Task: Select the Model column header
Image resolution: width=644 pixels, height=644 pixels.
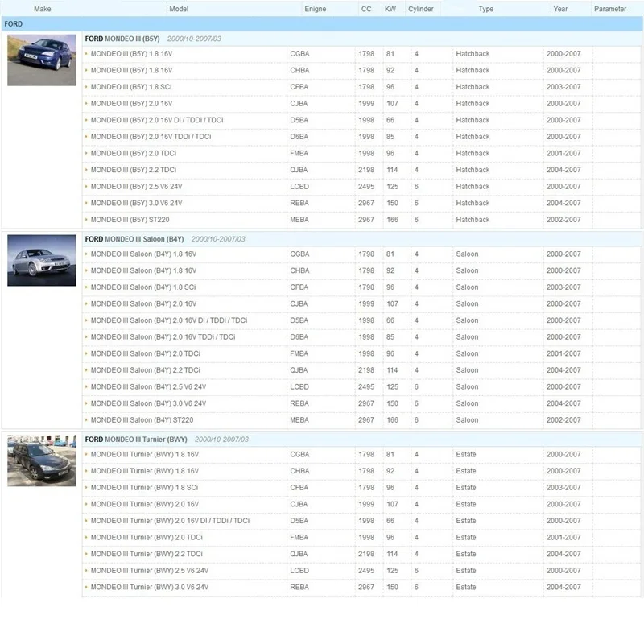Action: 179,9
